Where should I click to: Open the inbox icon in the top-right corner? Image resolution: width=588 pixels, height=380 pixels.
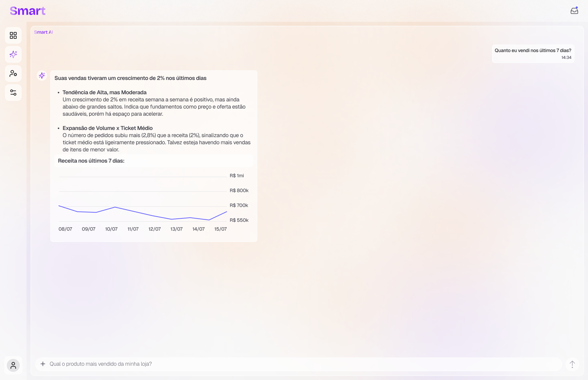574,11
